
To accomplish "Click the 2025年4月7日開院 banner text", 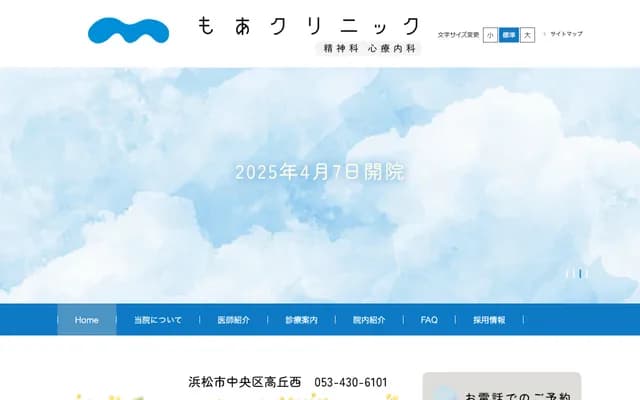I will click(x=320, y=172).
